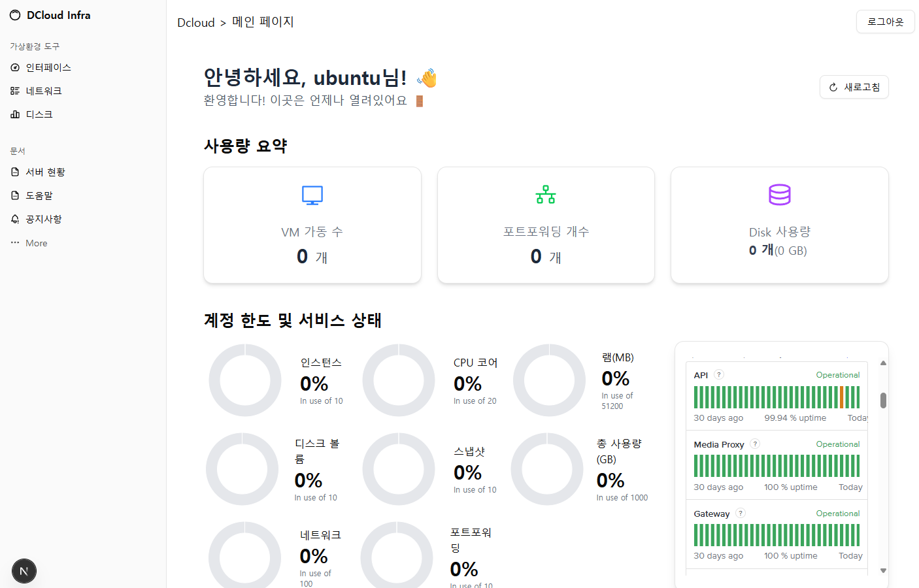Open 공지사항 notices page

43,220
